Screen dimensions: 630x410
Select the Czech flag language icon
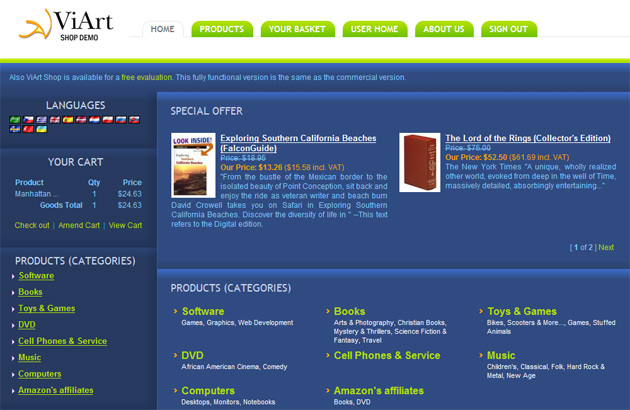click(28, 119)
